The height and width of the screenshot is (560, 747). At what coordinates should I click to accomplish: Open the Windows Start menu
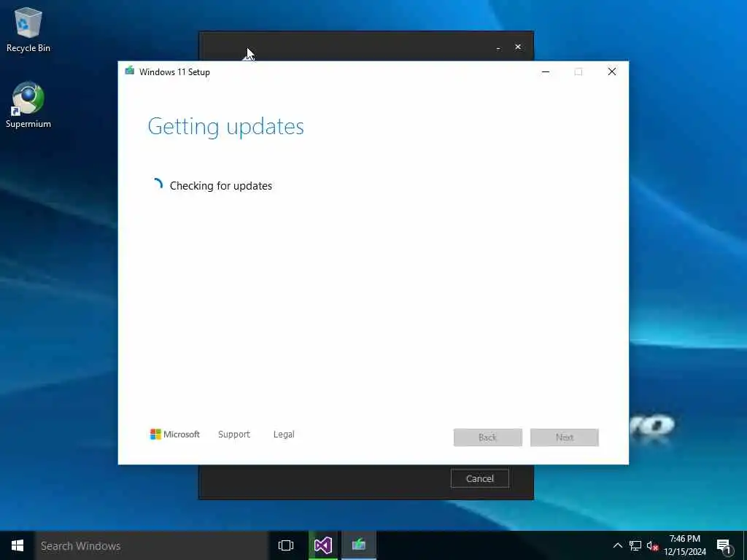click(x=18, y=545)
